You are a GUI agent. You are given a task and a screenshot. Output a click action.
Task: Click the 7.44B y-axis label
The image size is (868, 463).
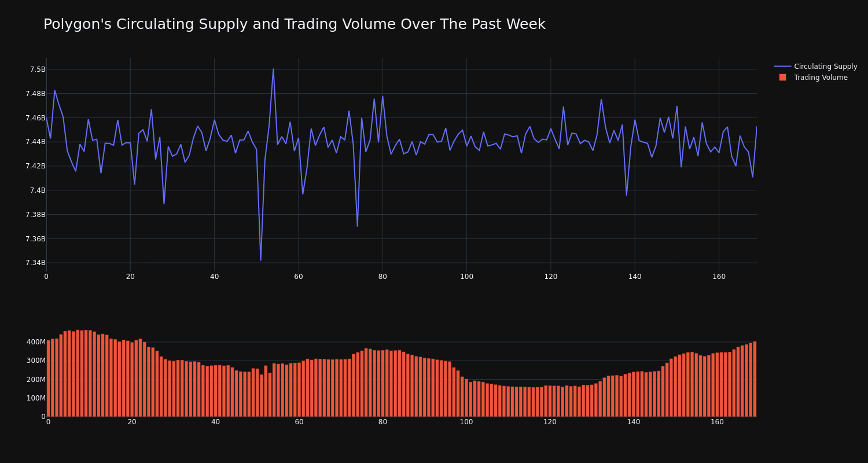point(35,142)
